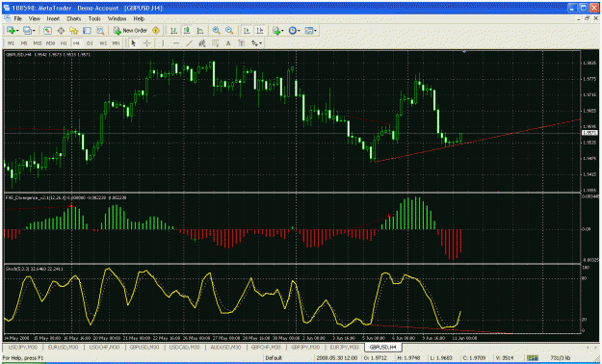Switch to the EURJPY,M30 chart tab
The image size is (602, 364).
tap(345, 347)
